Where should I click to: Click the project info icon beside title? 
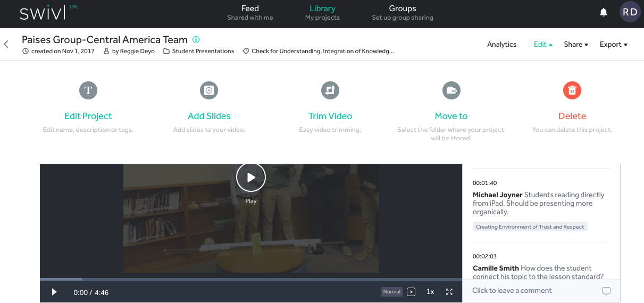click(x=196, y=40)
